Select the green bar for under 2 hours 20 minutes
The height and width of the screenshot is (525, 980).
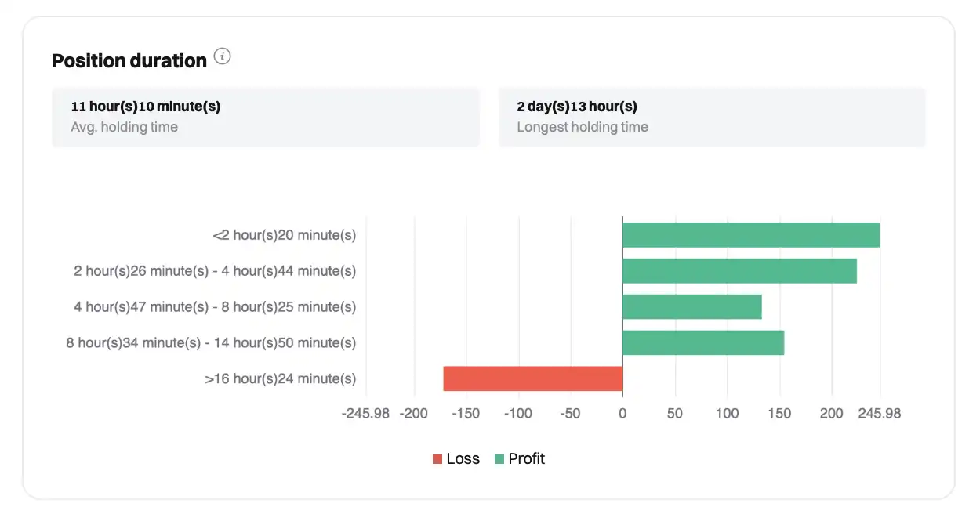point(750,235)
